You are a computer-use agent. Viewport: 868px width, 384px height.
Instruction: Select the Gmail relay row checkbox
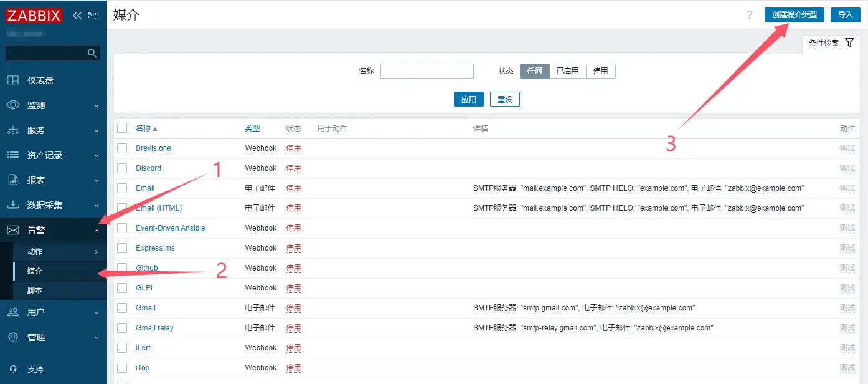tap(122, 328)
